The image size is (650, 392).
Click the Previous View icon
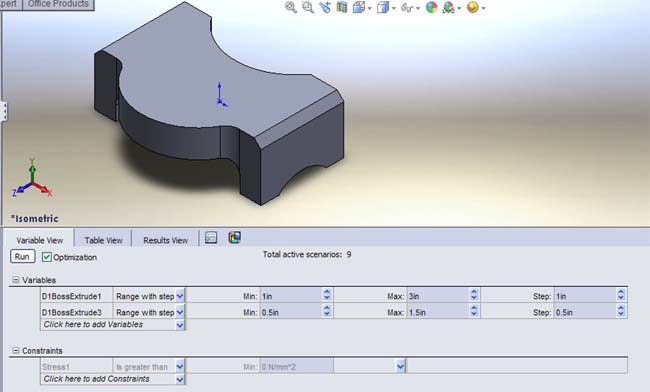pyautogui.click(x=325, y=7)
